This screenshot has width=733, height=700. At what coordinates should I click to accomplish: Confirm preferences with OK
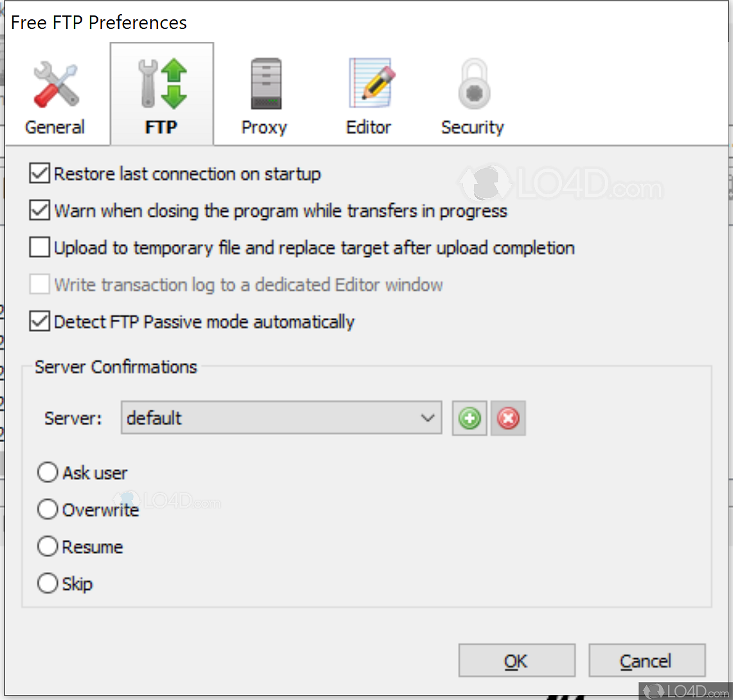(516, 660)
